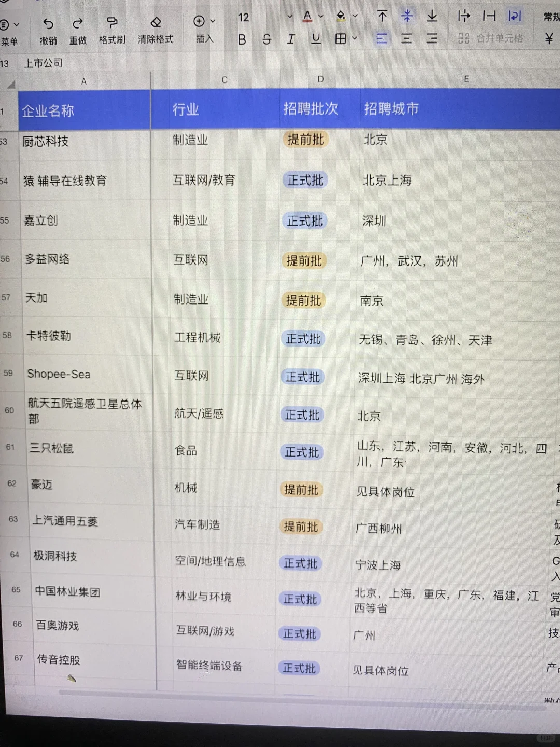Select column D header
Viewport: 560px width, 747px height.
[x=320, y=79]
